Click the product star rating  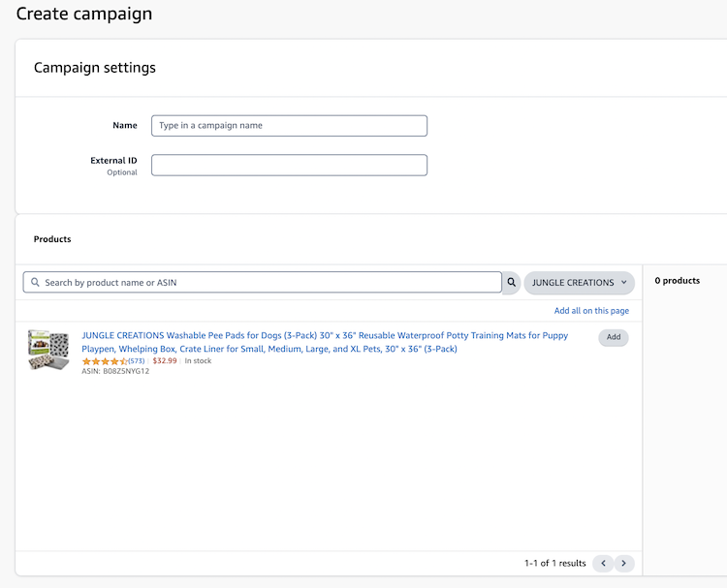coord(105,361)
